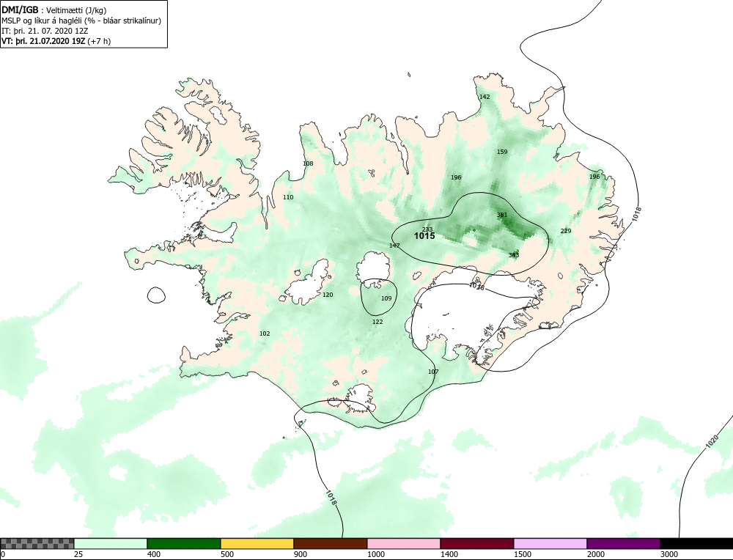Click the 233 CAPE value

pos(427,229)
